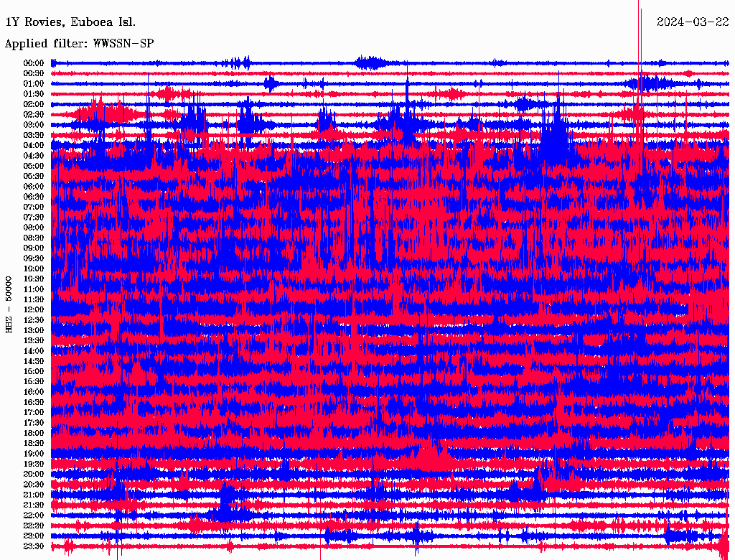The height and width of the screenshot is (560, 735).
Task: Select the 06:30 time row label
Action: click(34, 197)
